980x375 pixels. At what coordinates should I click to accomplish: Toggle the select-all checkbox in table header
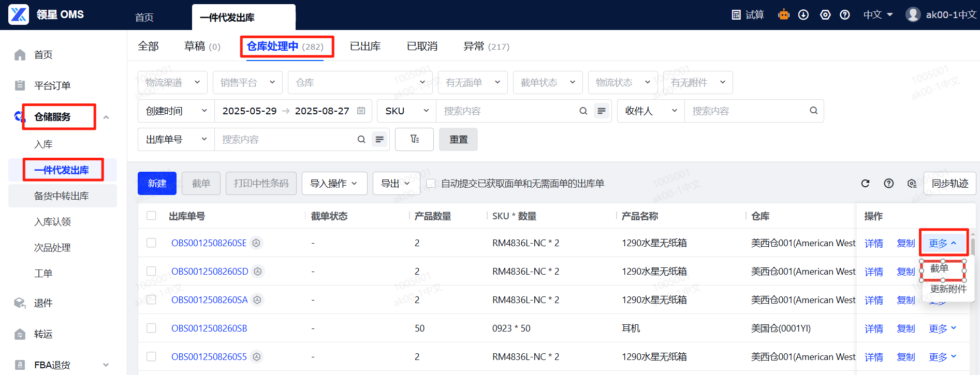point(151,216)
